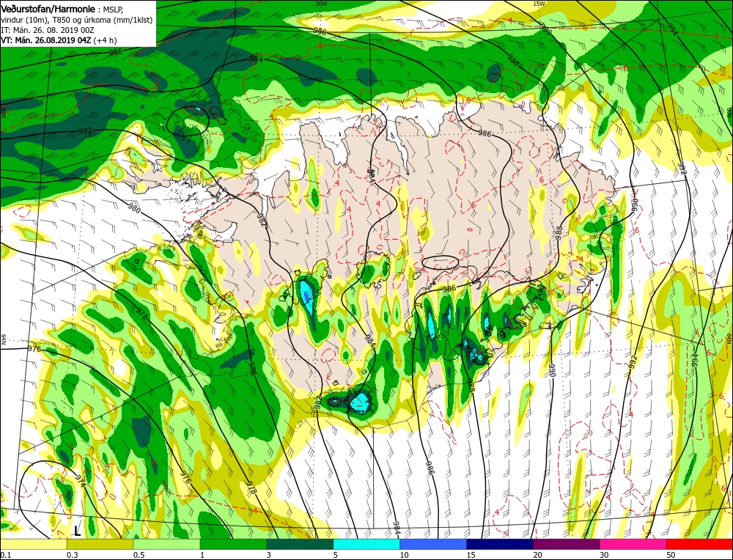733x560 pixels.
Task: Click the legend value '15'
Action: pyautogui.click(x=471, y=554)
